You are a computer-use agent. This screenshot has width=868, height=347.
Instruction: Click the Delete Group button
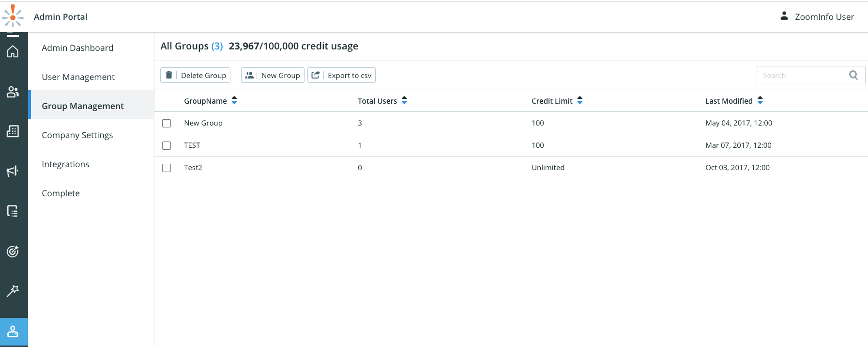point(196,75)
